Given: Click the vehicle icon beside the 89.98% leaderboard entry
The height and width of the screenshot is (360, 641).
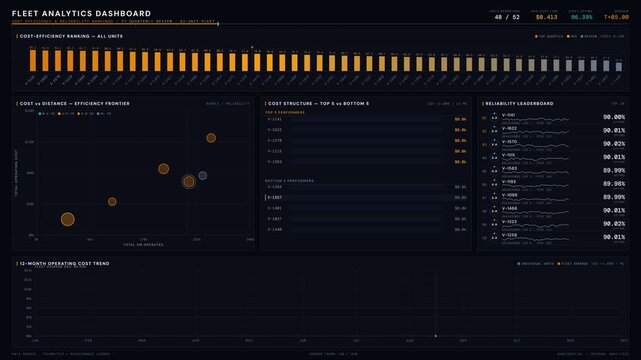Looking at the screenshot, I should (494, 184).
